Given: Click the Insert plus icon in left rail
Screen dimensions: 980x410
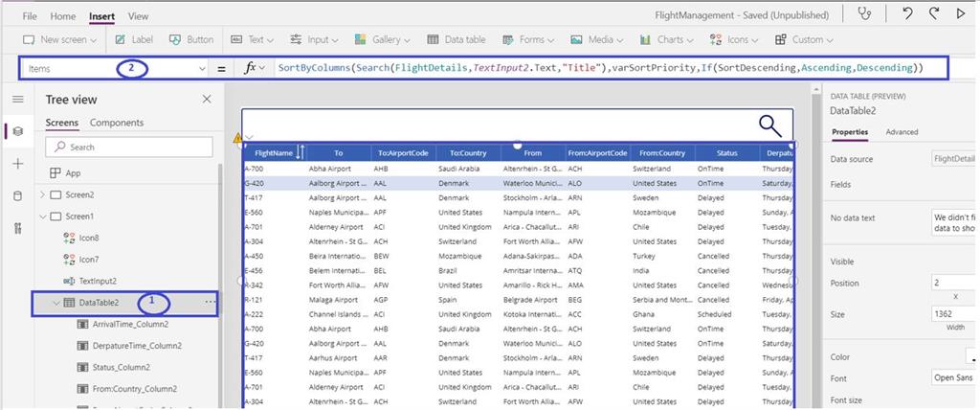Looking at the screenshot, I should 17,164.
